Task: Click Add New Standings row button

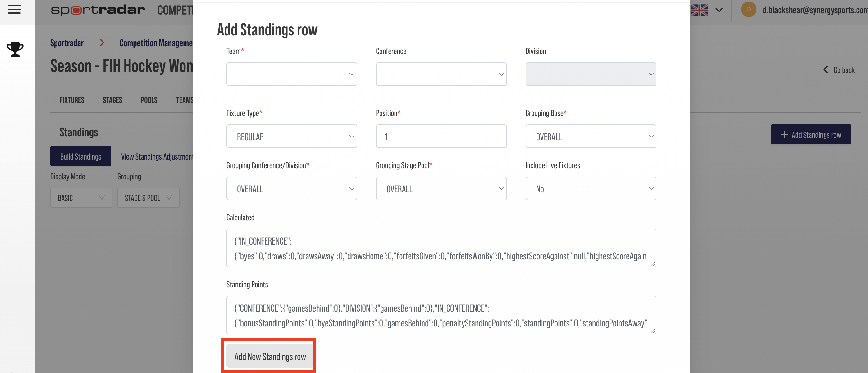Action: (270, 356)
